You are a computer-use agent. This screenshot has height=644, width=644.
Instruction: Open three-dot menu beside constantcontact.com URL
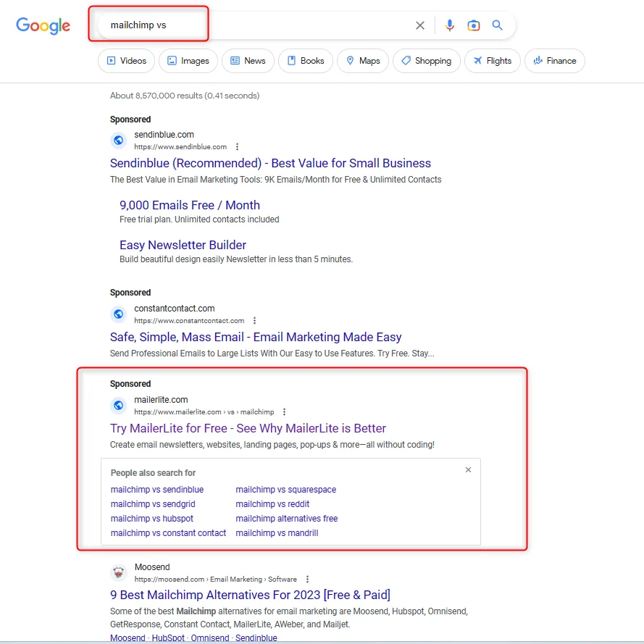[x=254, y=321]
